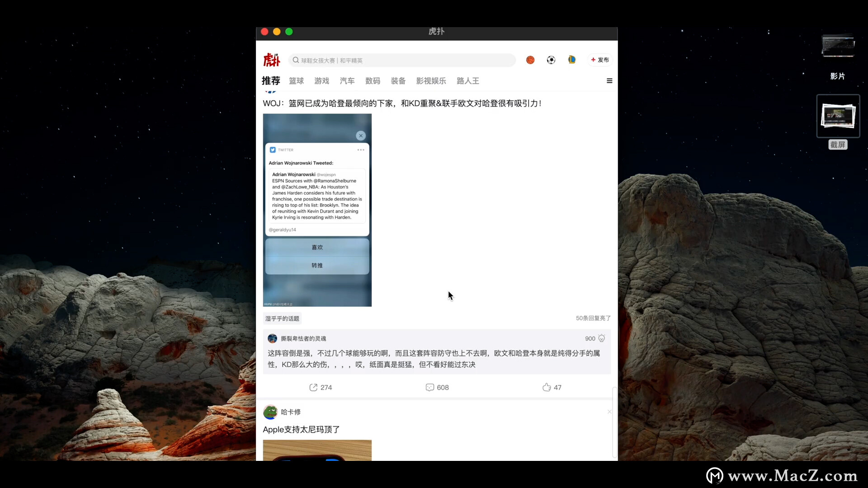Switch to the 篮球 tab
This screenshot has height=488, width=868.
297,81
